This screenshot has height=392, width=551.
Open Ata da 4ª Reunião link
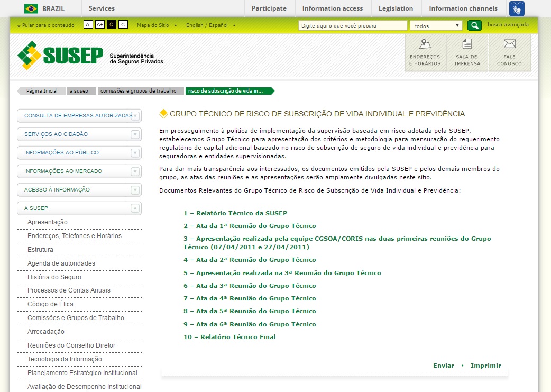point(250,298)
